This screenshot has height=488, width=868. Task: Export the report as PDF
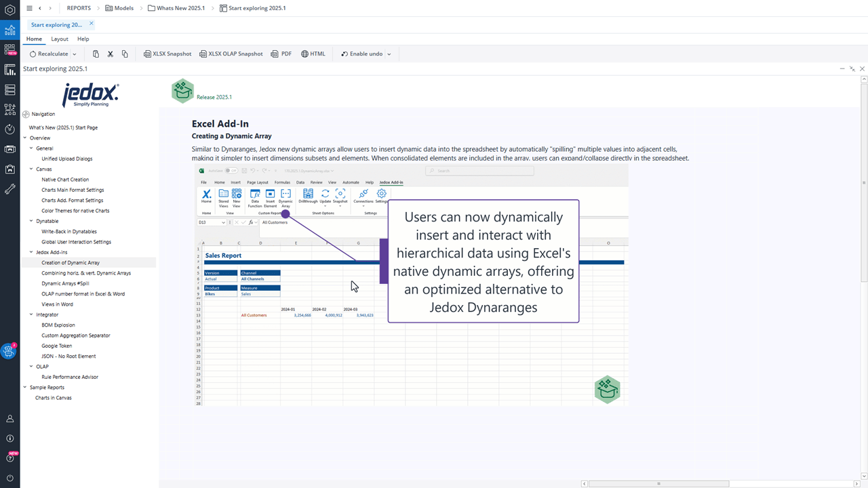point(281,54)
